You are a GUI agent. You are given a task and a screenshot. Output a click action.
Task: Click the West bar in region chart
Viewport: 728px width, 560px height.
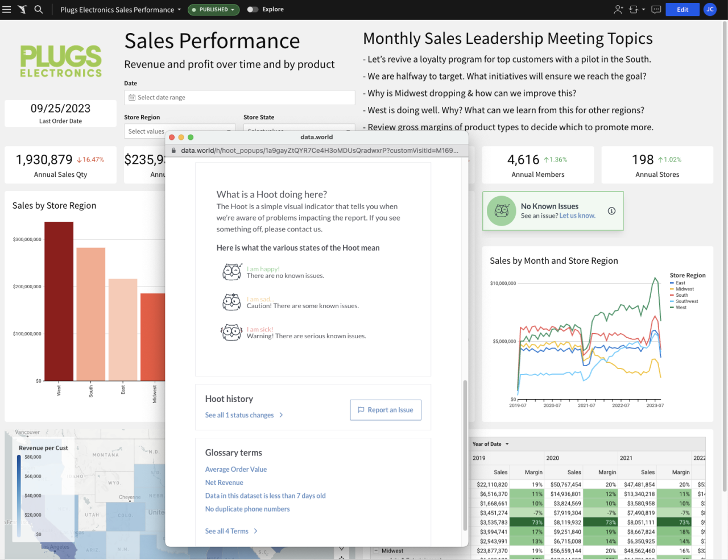(x=59, y=301)
